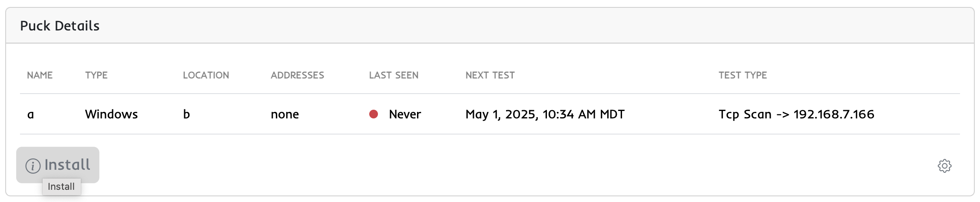Select the LOCATION column header

(206, 75)
